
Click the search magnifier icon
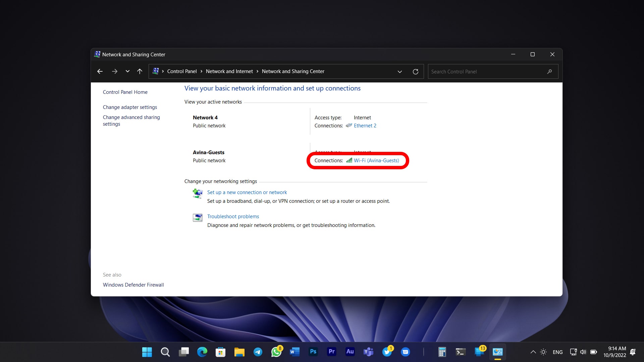[x=549, y=72]
